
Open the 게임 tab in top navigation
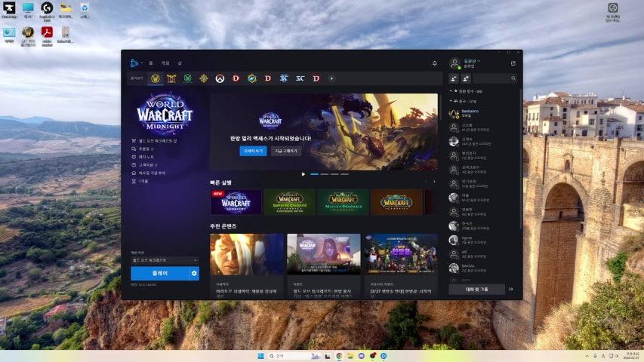[165, 63]
